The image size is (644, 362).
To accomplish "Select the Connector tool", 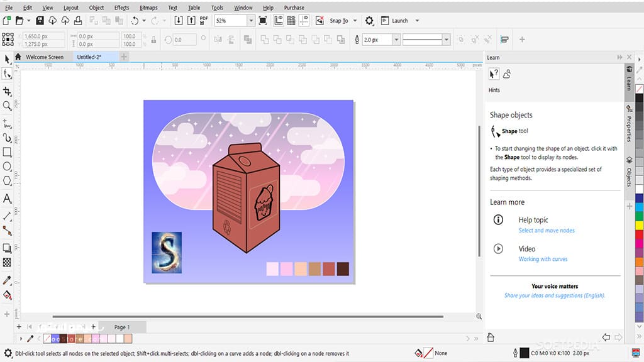I will pos(7,231).
